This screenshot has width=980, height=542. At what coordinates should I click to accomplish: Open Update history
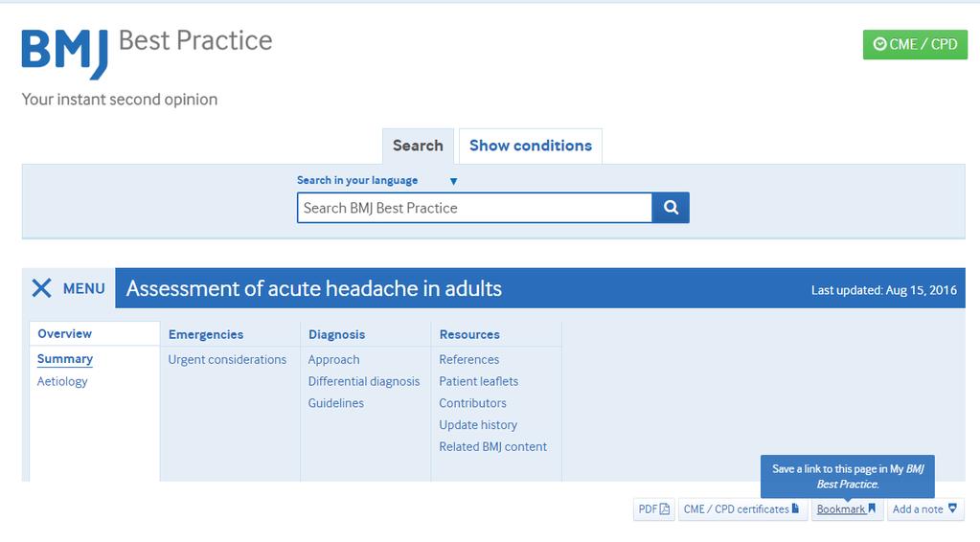[478, 425]
